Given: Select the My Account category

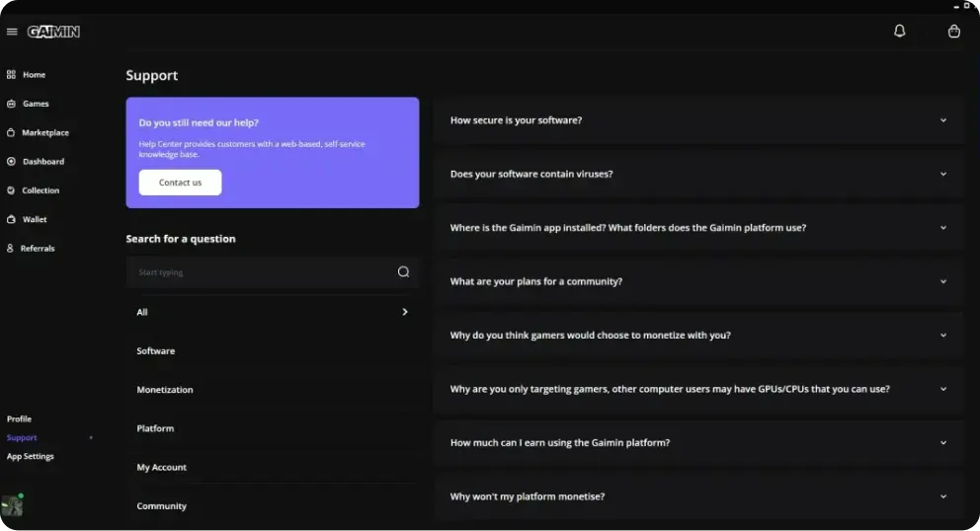Looking at the screenshot, I should click(x=162, y=468).
